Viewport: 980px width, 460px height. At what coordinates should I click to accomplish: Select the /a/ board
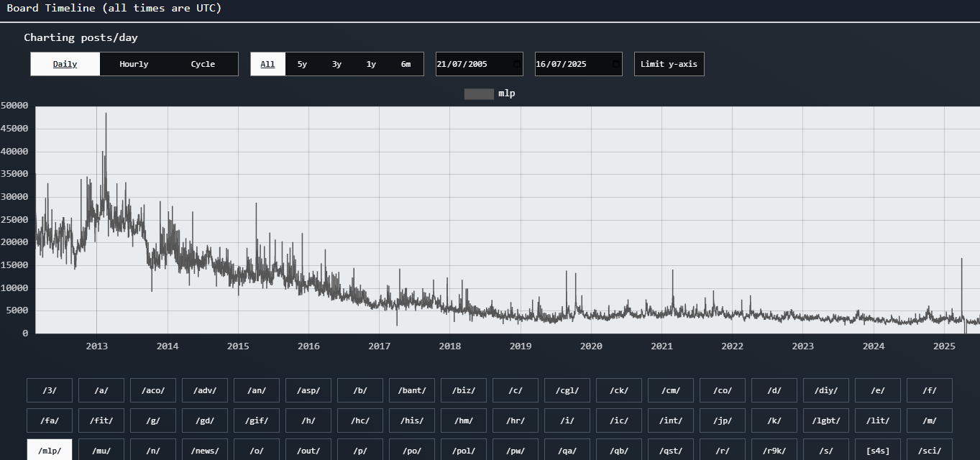pos(101,390)
